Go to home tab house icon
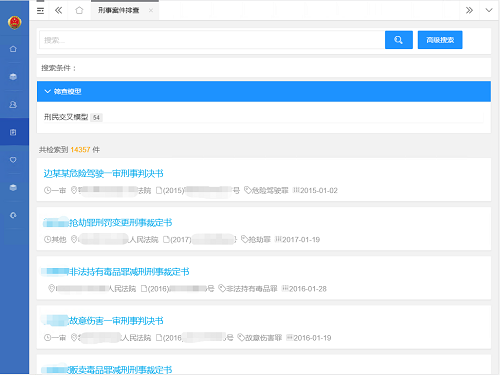This screenshot has height=375, width=500. pyautogui.click(x=79, y=11)
